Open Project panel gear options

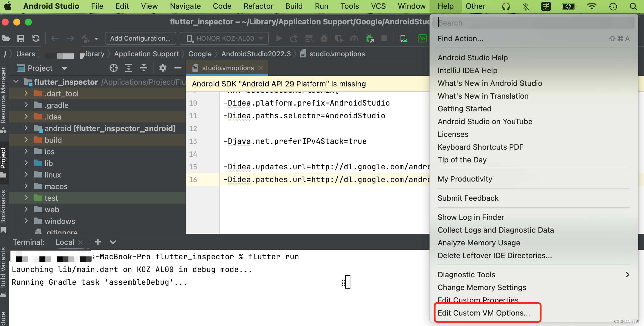coord(163,68)
